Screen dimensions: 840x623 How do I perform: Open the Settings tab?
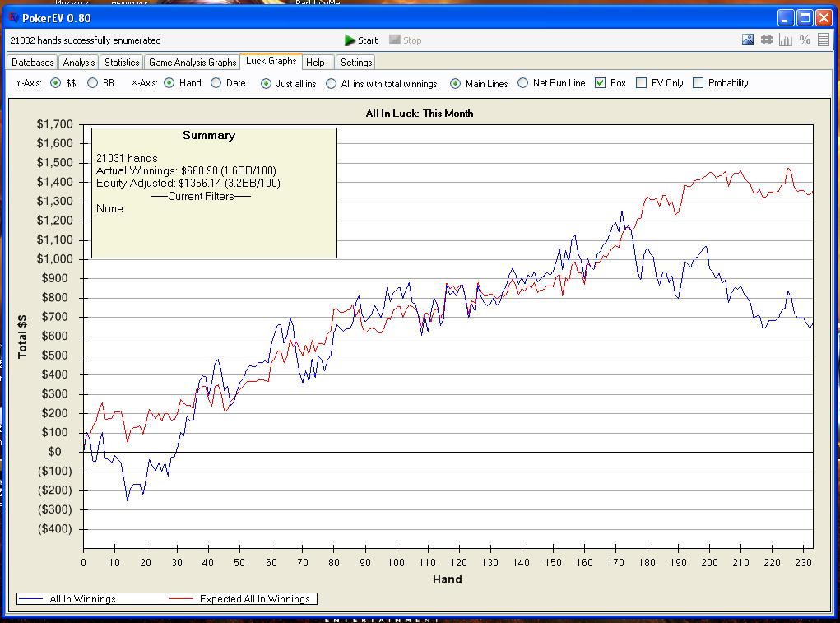356,63
